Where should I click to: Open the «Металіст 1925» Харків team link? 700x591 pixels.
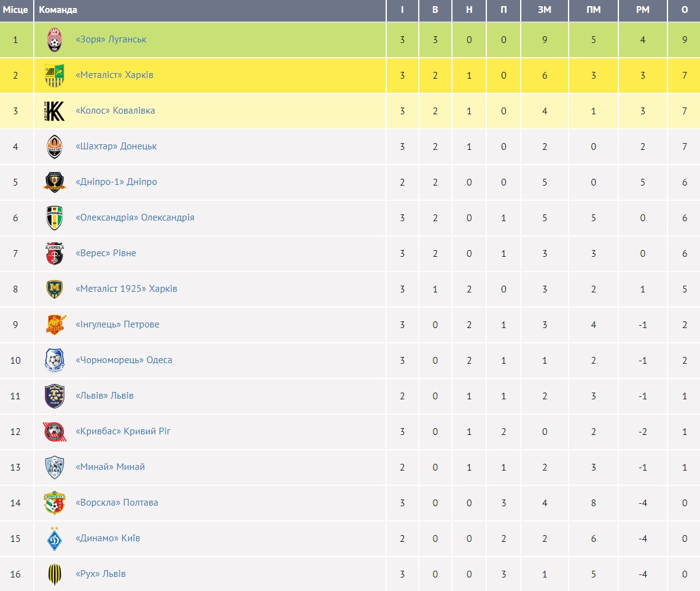tap(126, 289)
